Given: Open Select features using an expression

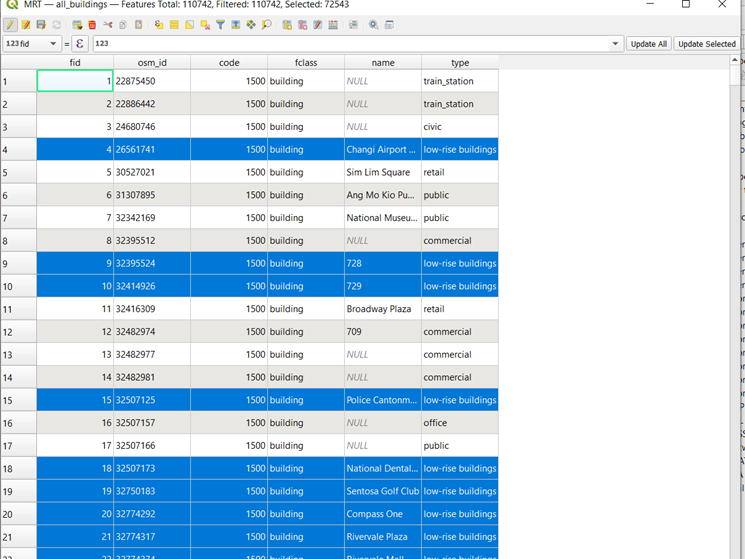Looking at the screenshot, I should [x=158, y=25].
